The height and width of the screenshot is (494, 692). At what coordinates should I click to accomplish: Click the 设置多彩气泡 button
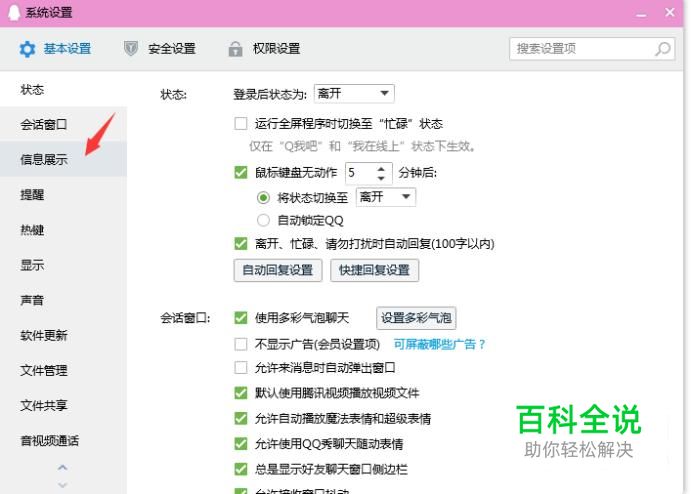point(416,318)
